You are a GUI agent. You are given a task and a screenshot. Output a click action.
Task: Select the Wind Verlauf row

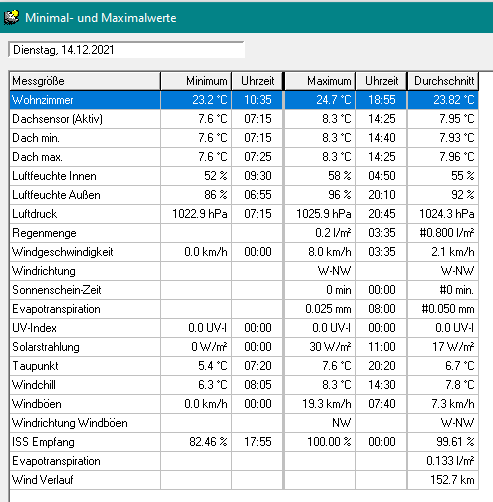click(244, 480)
